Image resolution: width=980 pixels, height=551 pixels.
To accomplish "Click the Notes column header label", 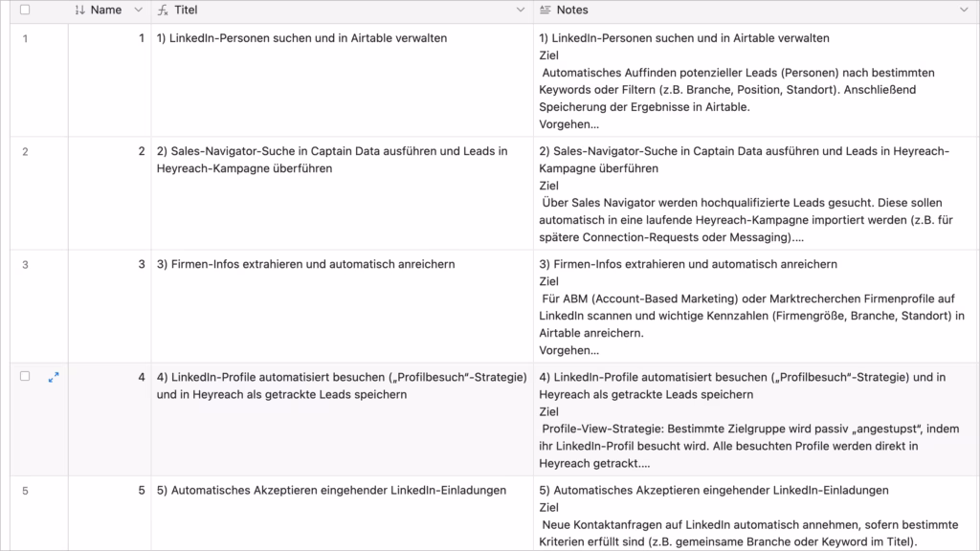I will [572, 10].
